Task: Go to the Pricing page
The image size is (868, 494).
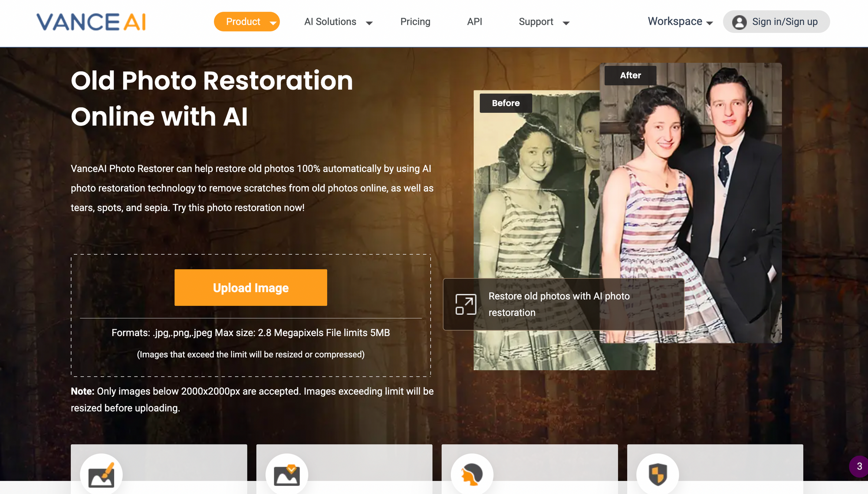Action: click(415, 22)
